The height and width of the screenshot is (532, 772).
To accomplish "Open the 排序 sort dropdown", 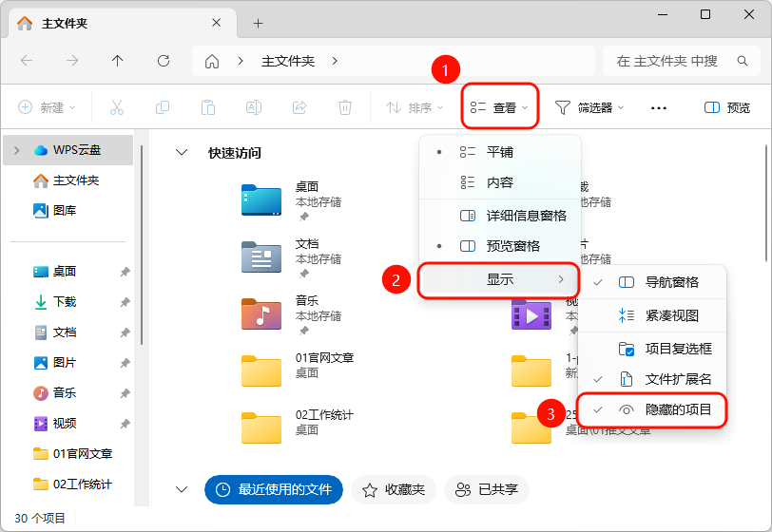I will pos(415,107).
